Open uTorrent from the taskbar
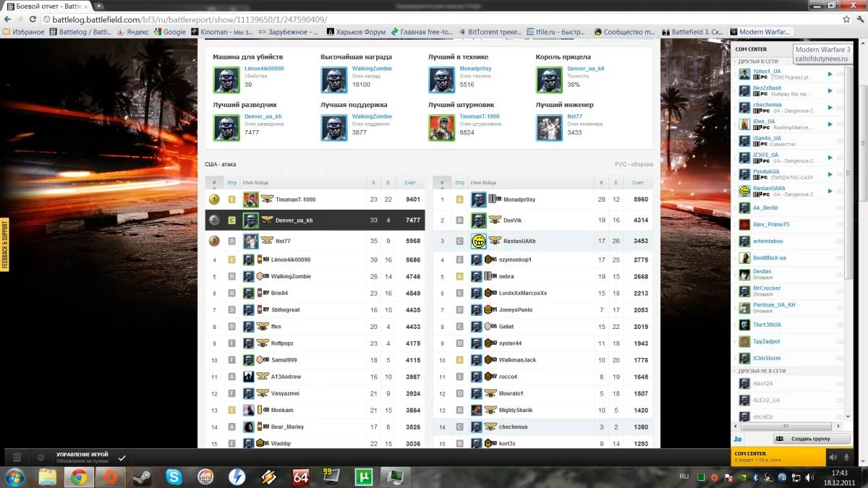Viewport: 868px width, 488px height. point(363,476)
